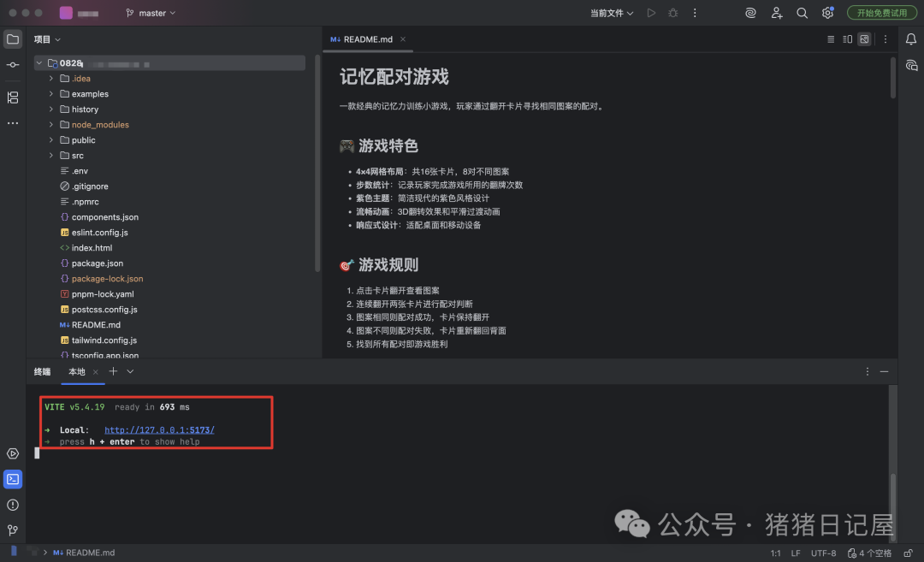Select the Structure icon in left sidebar
Viewport: 924px width, 562px height.
12,98
